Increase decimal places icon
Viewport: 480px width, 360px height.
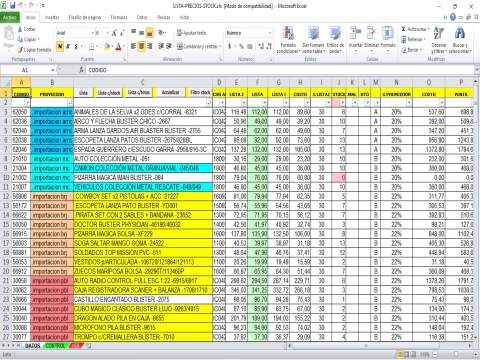[x=261, y=46]
